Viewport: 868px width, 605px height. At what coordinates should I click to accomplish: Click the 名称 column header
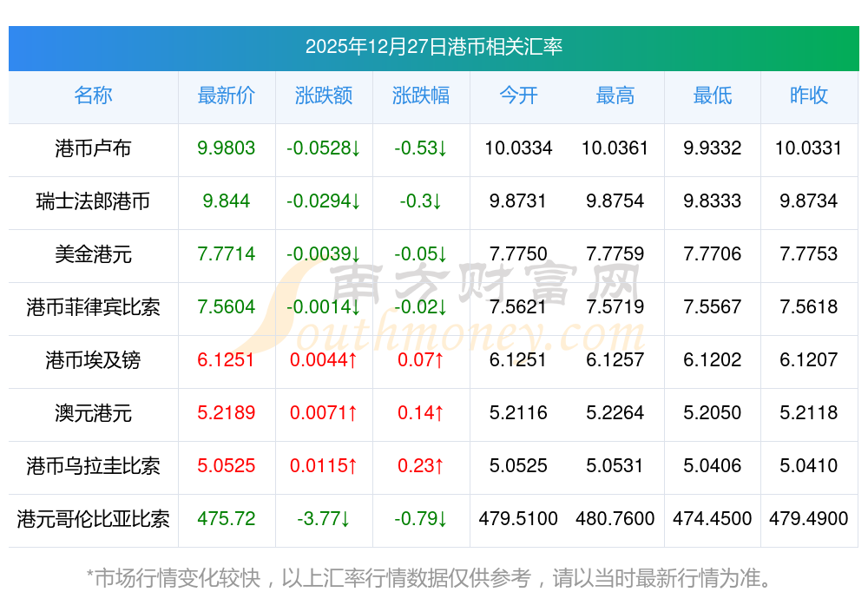click(93, 95)
